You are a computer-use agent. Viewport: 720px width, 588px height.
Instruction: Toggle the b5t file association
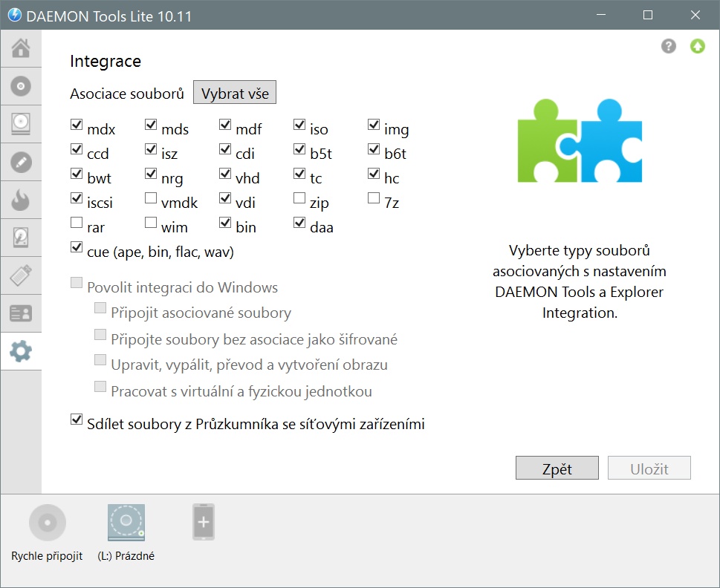[299, 148]
